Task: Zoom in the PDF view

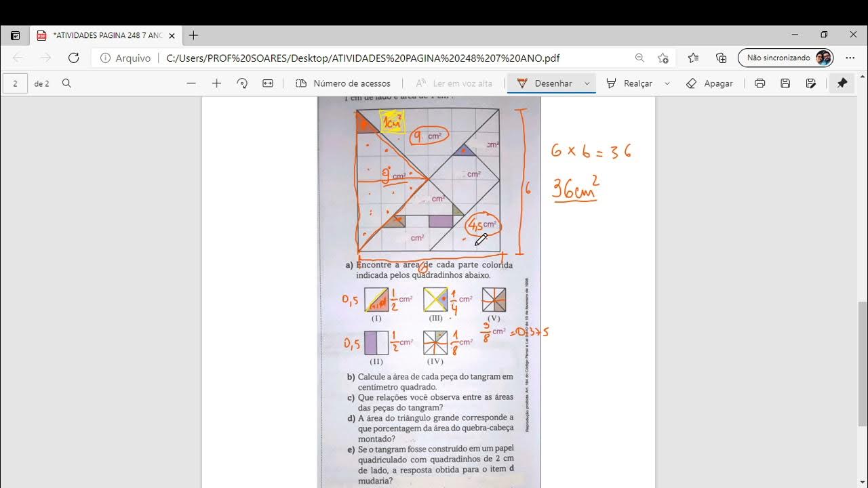Action: pos(216,83)
